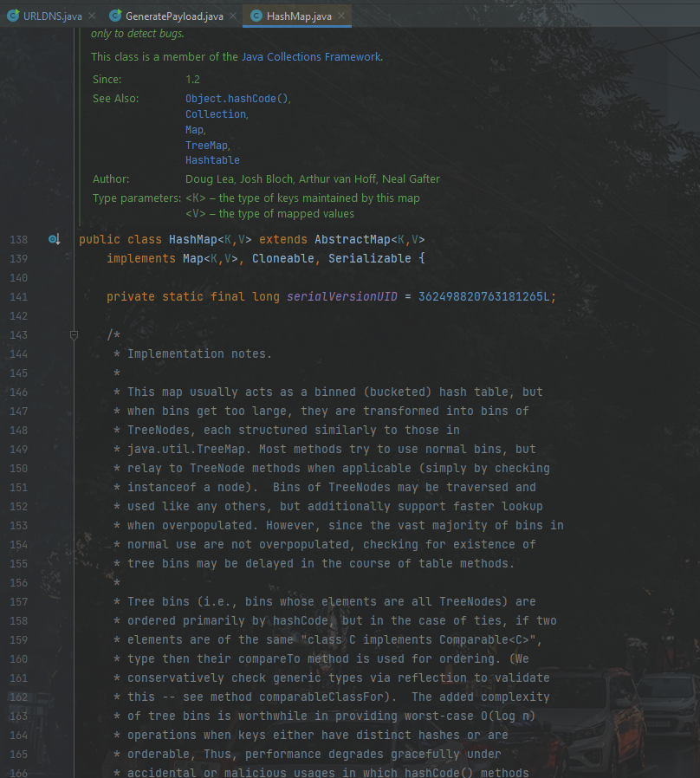
Task: Click the 'extends' keyword on line 138
Action: click(283, 240)
